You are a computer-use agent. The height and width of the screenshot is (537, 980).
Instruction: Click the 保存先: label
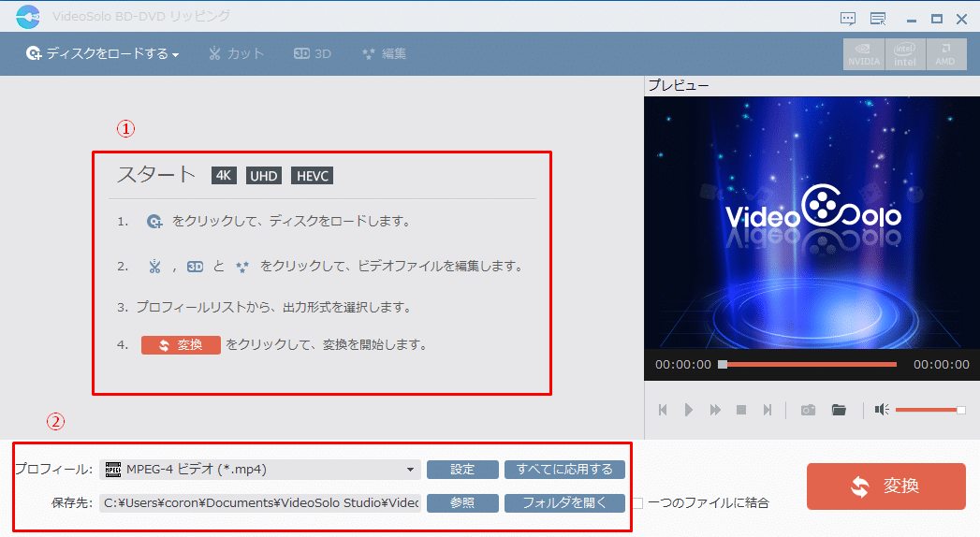coord(72,502)
